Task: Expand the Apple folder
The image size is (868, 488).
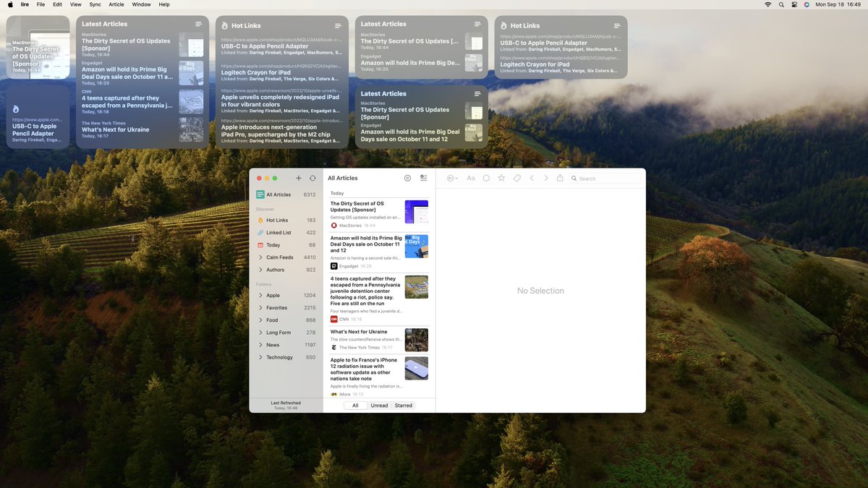Action: 260,295
